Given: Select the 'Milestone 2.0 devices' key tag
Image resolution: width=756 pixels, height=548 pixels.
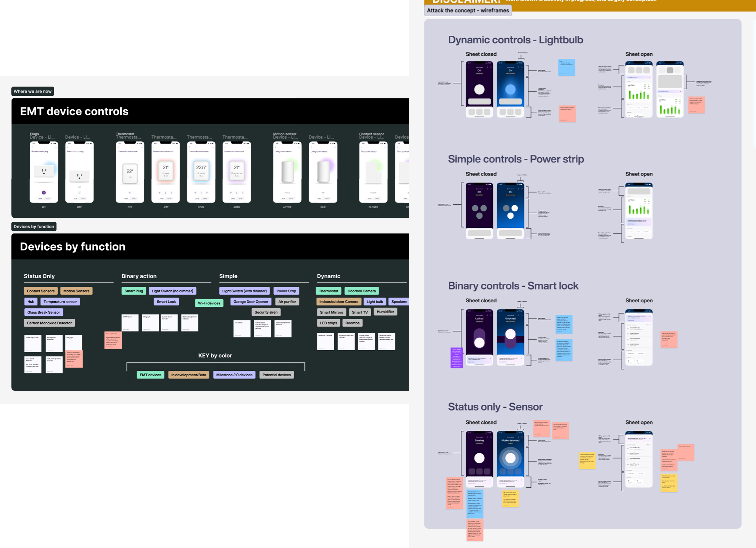Looking at the screenshot, I should [234, 375].
